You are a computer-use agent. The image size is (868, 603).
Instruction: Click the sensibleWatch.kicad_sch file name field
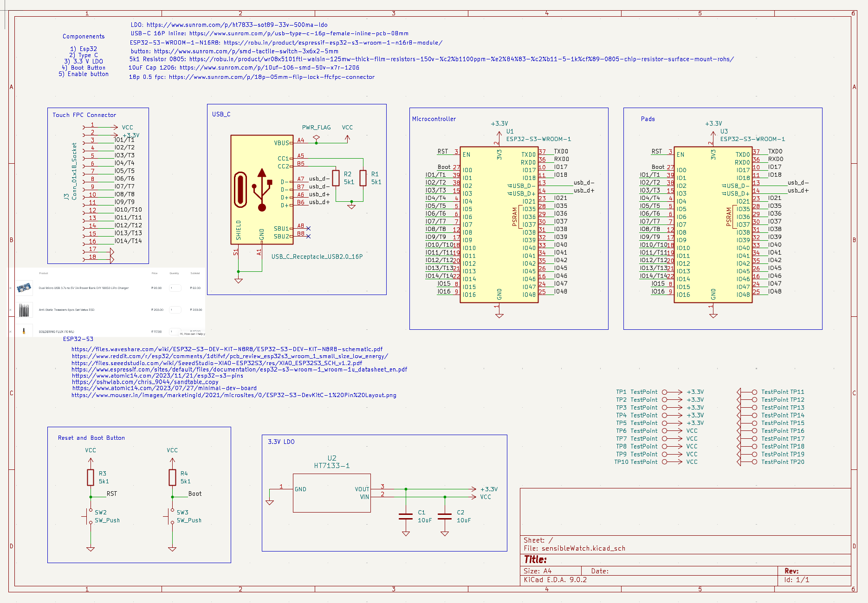[x=583, y=548]
